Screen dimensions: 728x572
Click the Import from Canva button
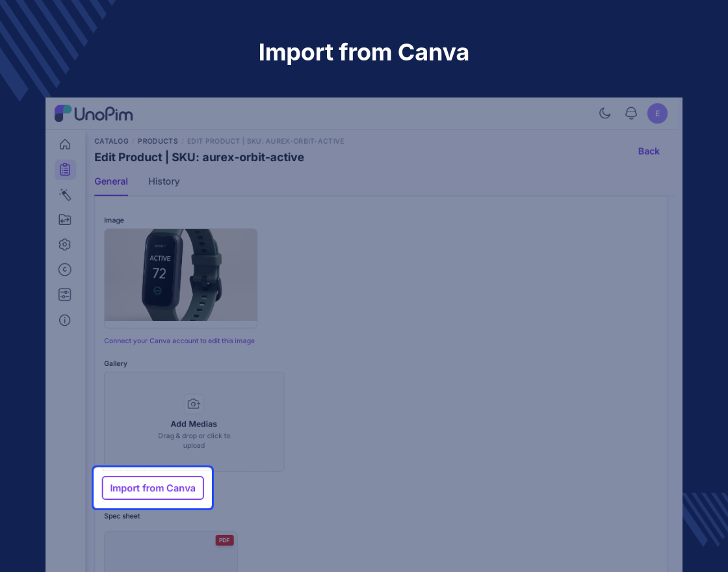pyautogui.click(x=153, y=488)
